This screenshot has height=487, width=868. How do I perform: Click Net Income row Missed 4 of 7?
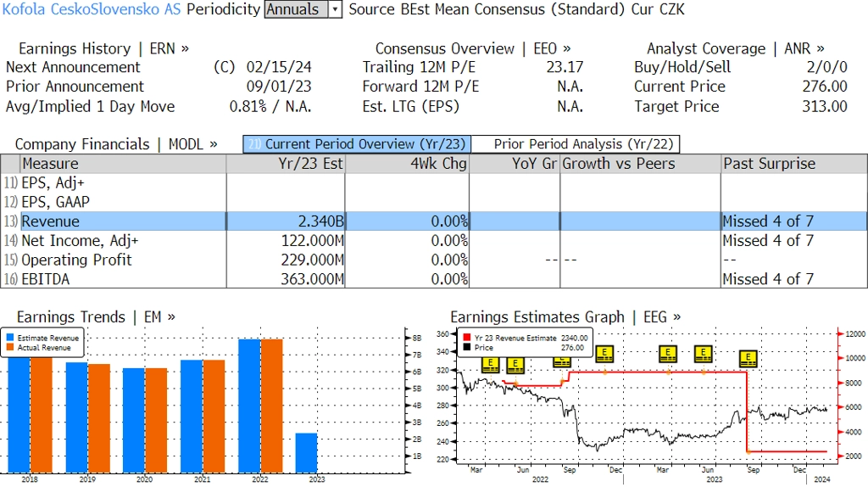[x=768, y=240]
